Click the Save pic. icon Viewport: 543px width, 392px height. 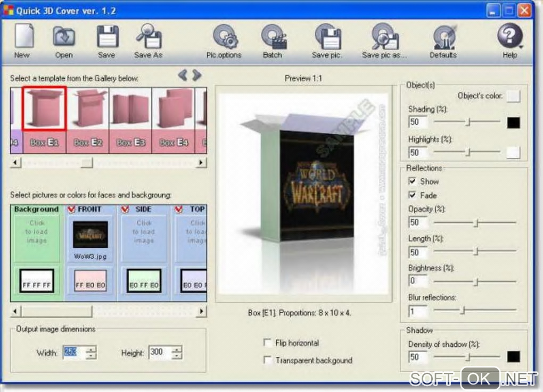(327, 36)
